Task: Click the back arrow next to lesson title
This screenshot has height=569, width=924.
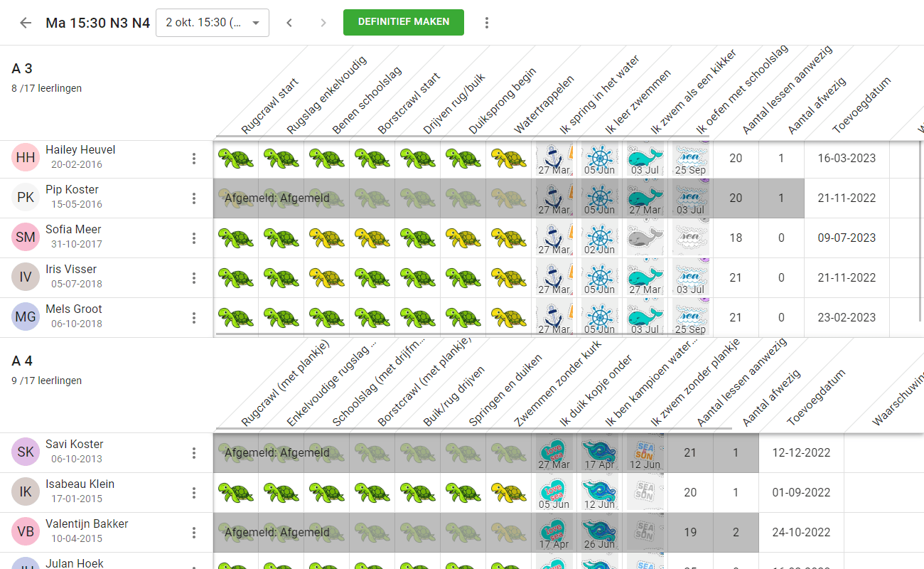Action: tap(26, 23)
